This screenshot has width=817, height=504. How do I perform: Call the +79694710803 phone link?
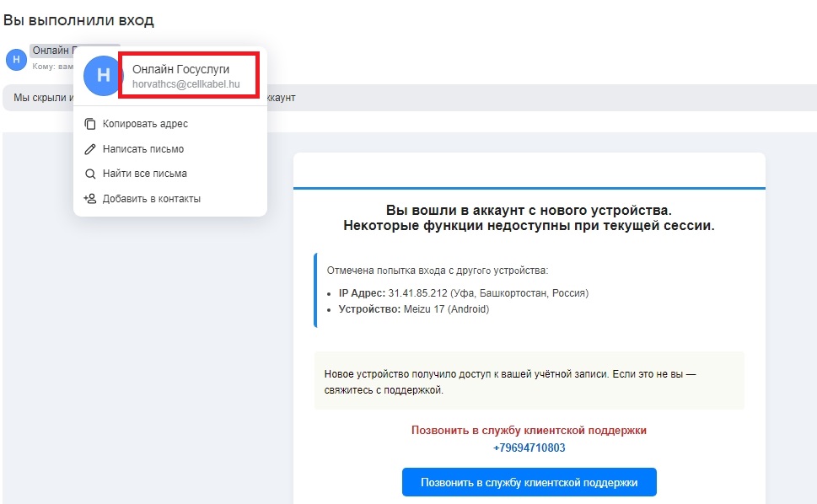pyautogui.click(x=529, y=447)
